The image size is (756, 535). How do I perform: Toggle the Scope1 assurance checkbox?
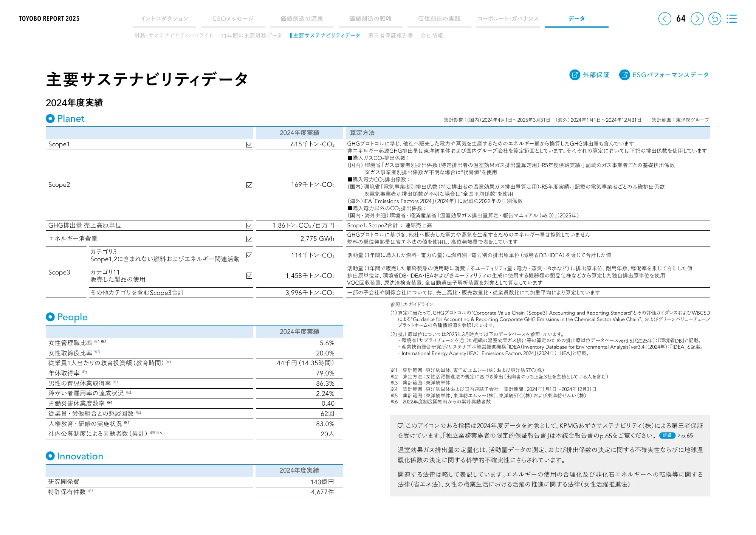coord(249,144)
